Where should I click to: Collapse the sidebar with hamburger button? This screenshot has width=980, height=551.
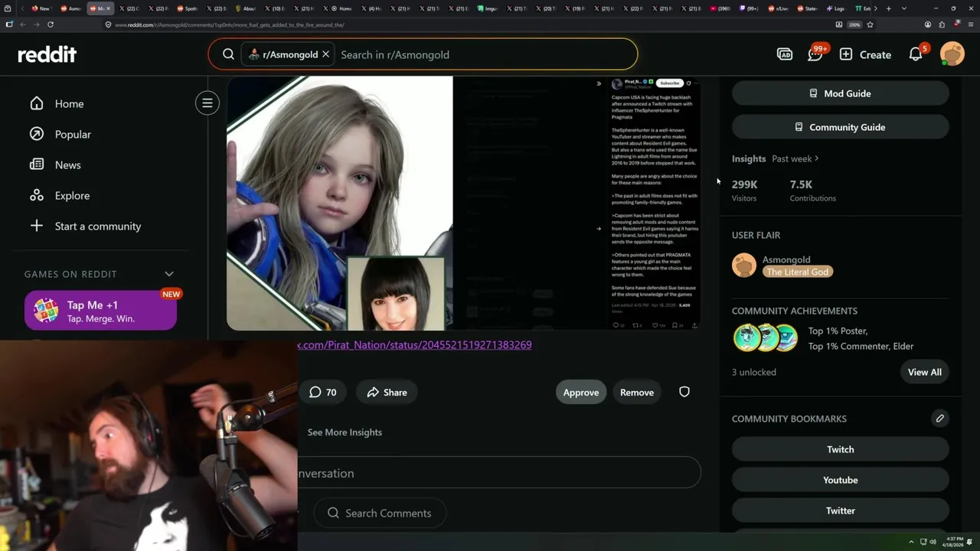pyautogui.click(x=207, y=103)
